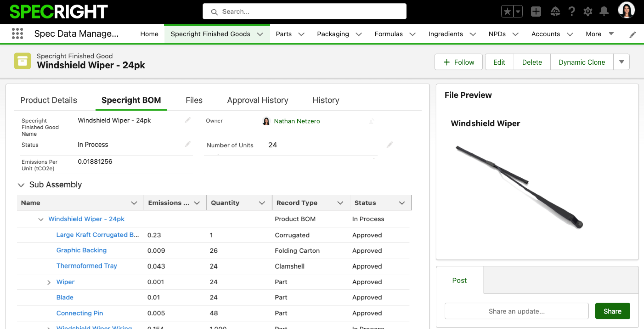Click the Delete button
644x329 pixels.
[532, 62]
